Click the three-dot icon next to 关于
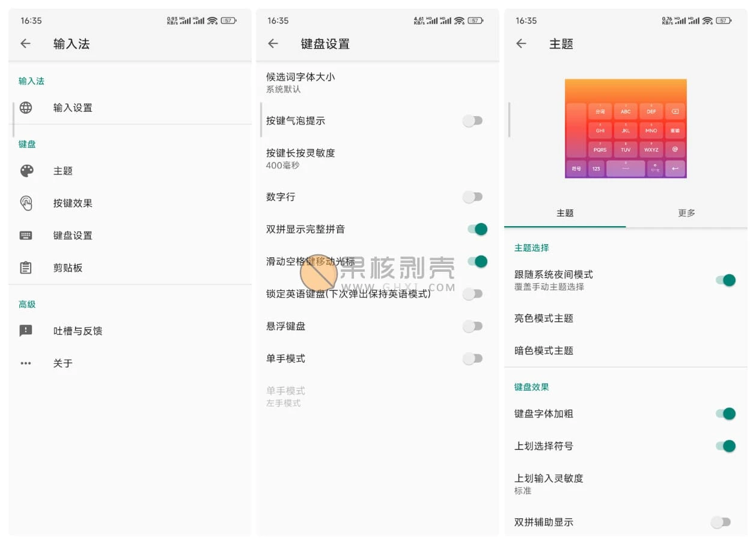This screenshot has width=756, height=546. (26, 363)
